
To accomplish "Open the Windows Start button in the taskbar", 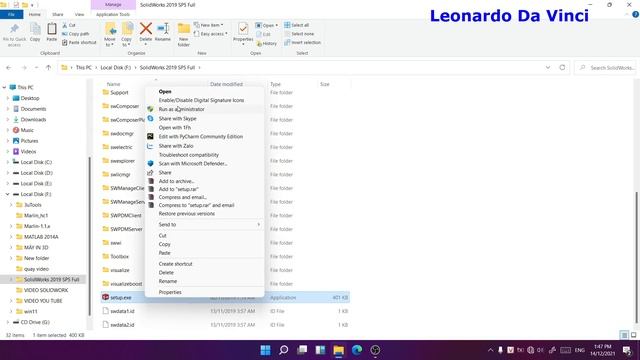I will 265,350.
